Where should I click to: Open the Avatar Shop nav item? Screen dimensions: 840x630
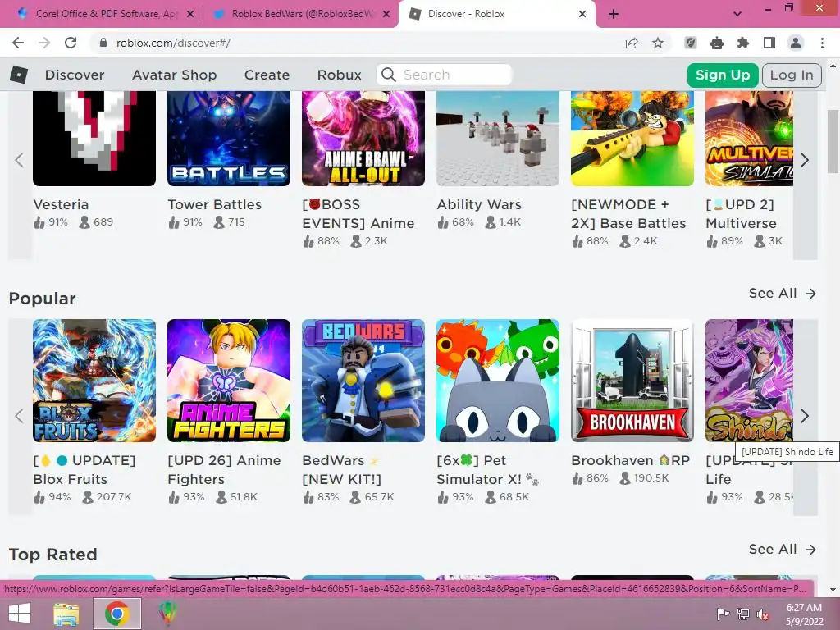175,75
